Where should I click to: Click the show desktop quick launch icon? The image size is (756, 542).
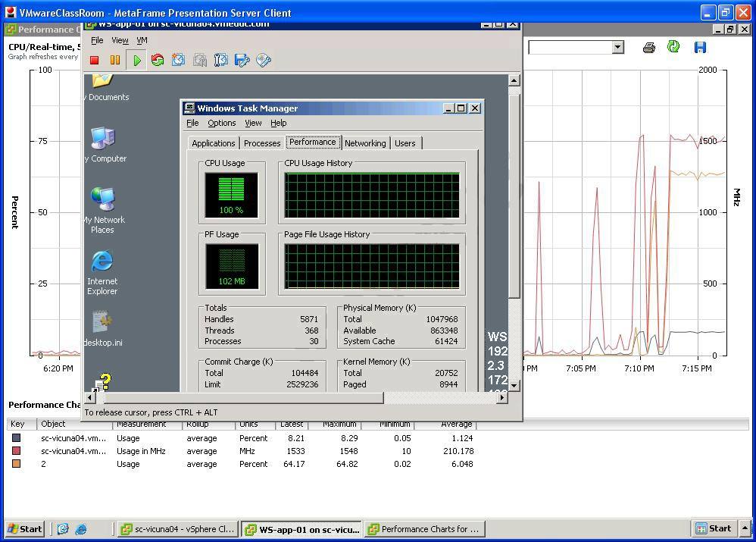tap(63, 529)
